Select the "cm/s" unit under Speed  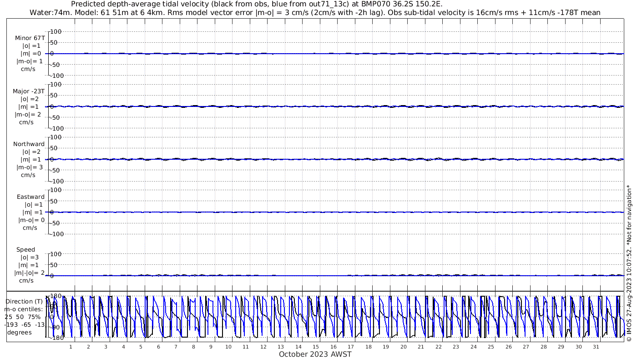pos(26,280)
